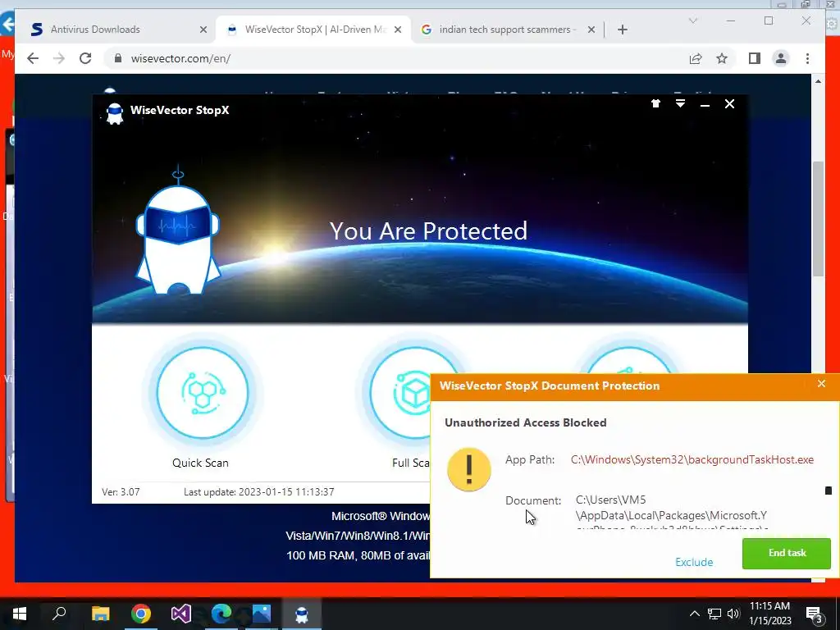Click the End task button
This screenshot has height=630, width=840.
(x=787, y=554)
